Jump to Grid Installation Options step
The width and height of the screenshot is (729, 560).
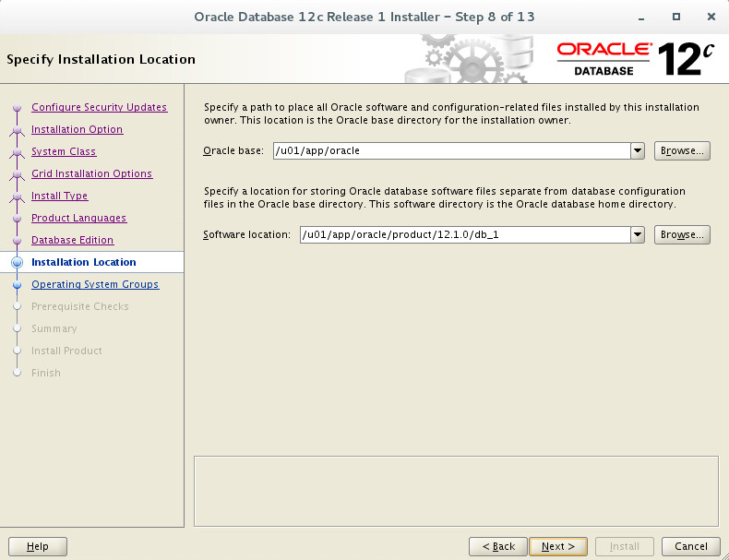[91, 173]
